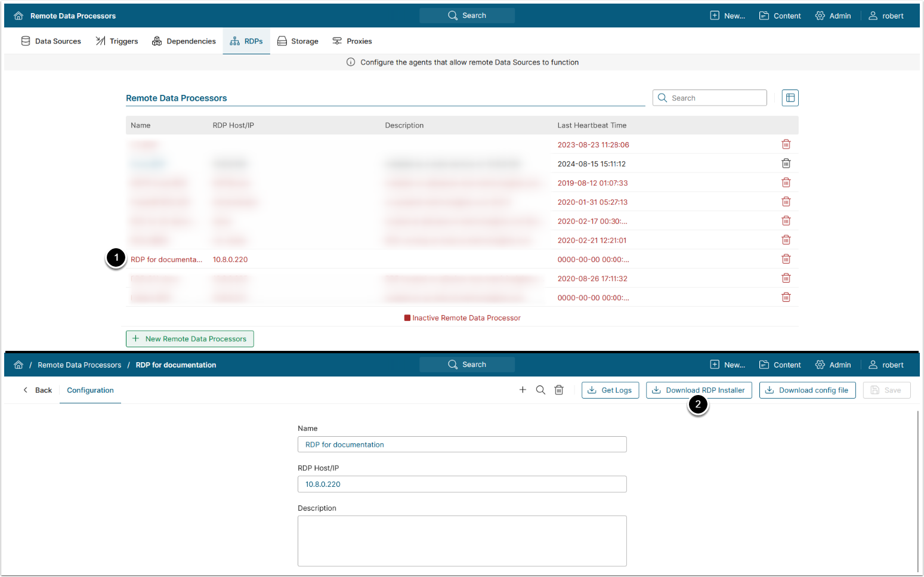Click the plus icon in configuration toolbar
This screenshot has width=924, height=577.
(523, 390)
